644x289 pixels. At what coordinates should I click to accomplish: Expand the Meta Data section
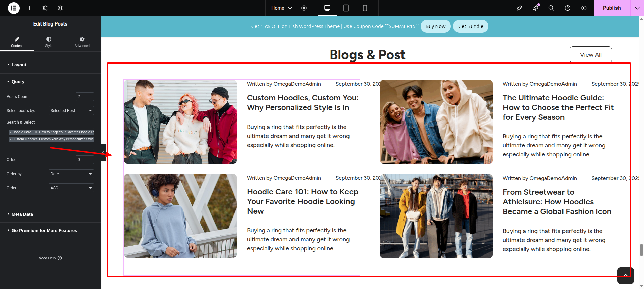tap(22, 214)
